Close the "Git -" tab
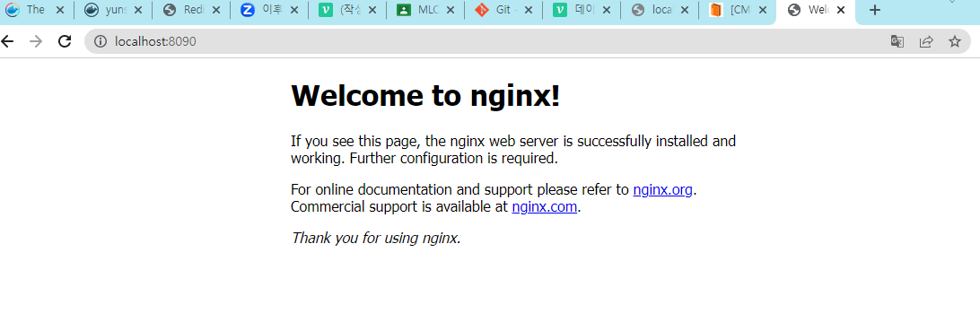The height and width of the screenshot is (331, 980). click(529, 10)
